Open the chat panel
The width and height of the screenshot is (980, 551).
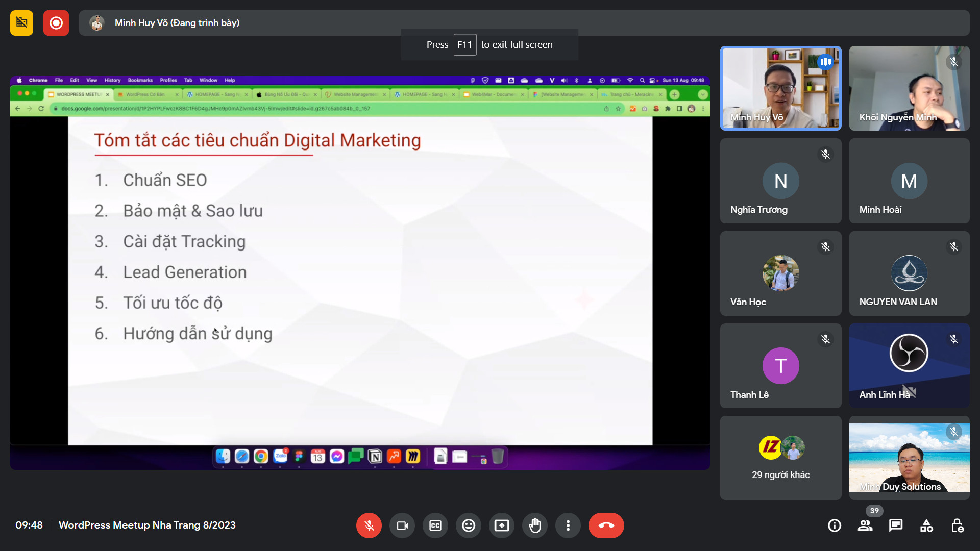click(896, 525)
